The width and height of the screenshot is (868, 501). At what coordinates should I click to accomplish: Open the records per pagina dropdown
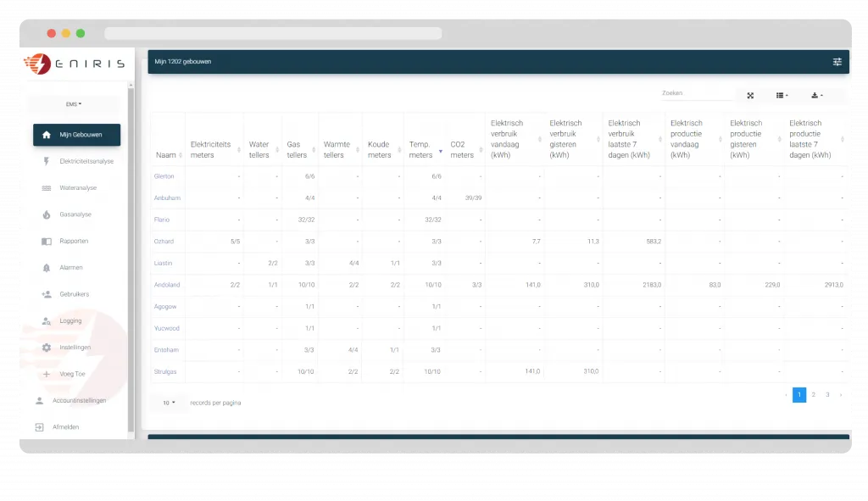coord(168,403)
